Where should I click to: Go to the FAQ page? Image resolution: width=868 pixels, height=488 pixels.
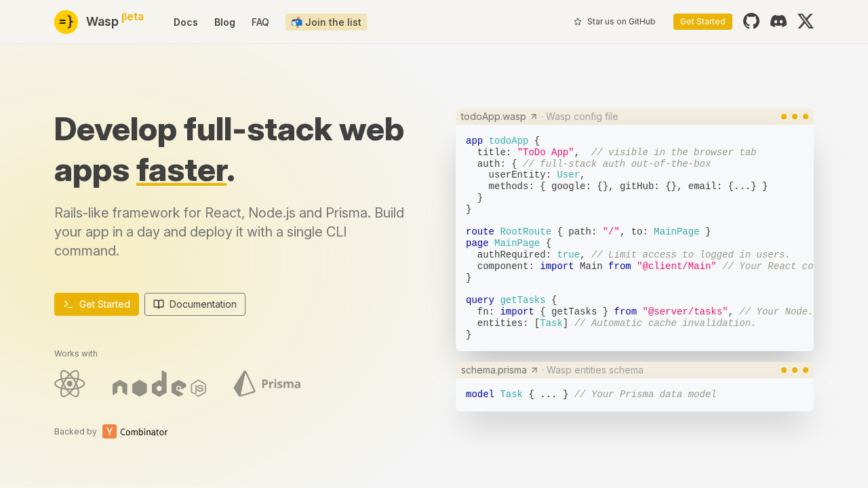pyautogui.click(x=260, y=22)
